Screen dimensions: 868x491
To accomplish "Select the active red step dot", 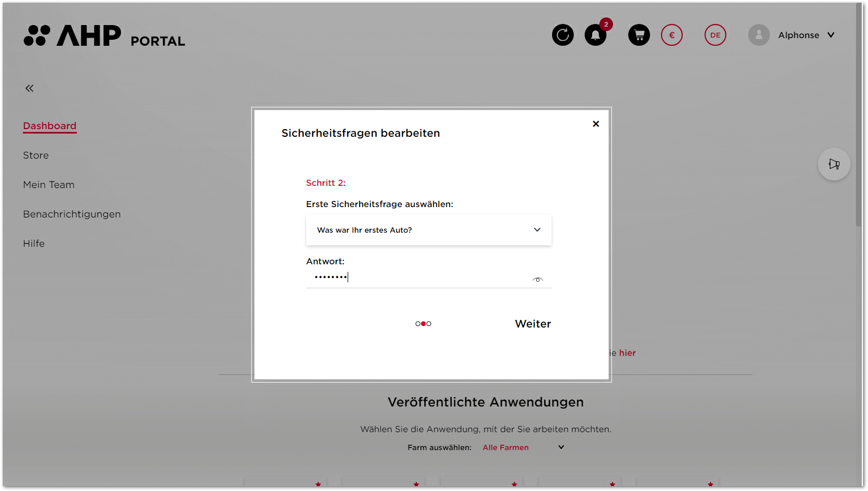I will click(x=423, y=324).
